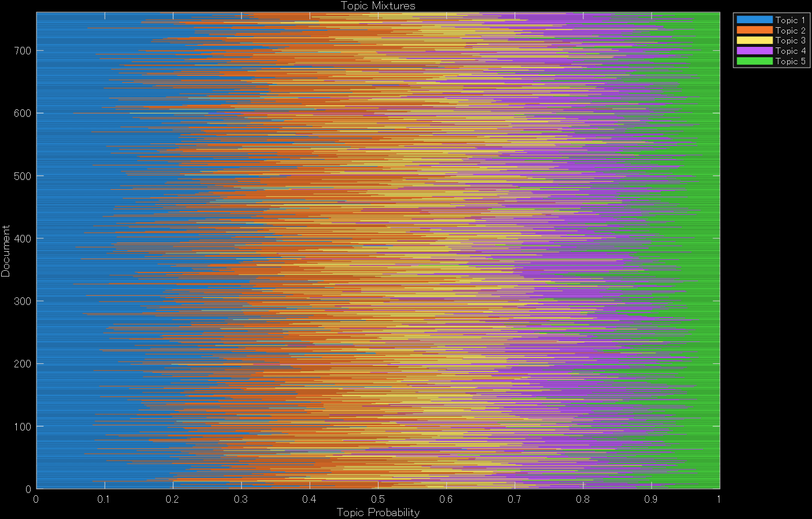The image size is (812, 519).
Task: Click the 100 y-axis tick label
Action: pyautogui.click(x=22, y=426)
